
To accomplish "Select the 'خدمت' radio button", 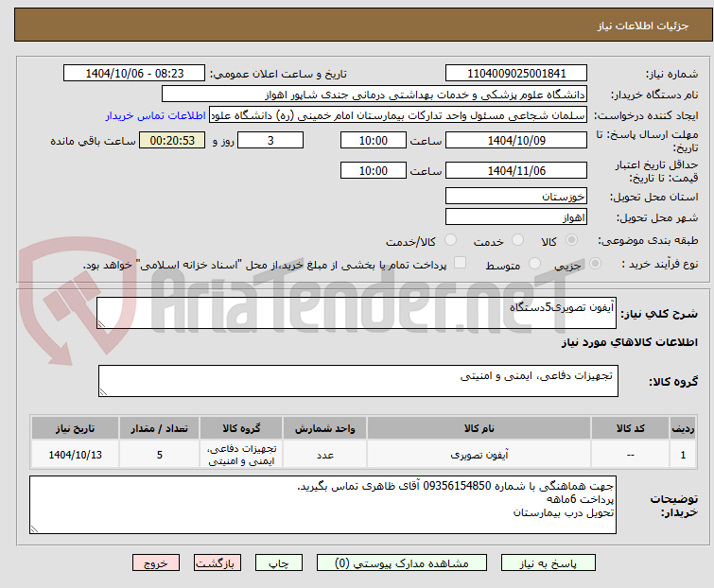I will tap(517, 240).
